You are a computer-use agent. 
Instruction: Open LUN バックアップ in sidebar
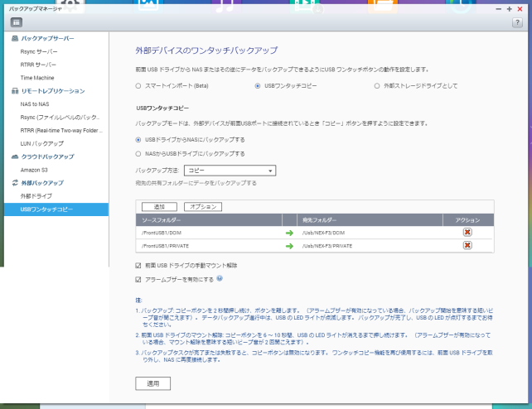[41, 144]
